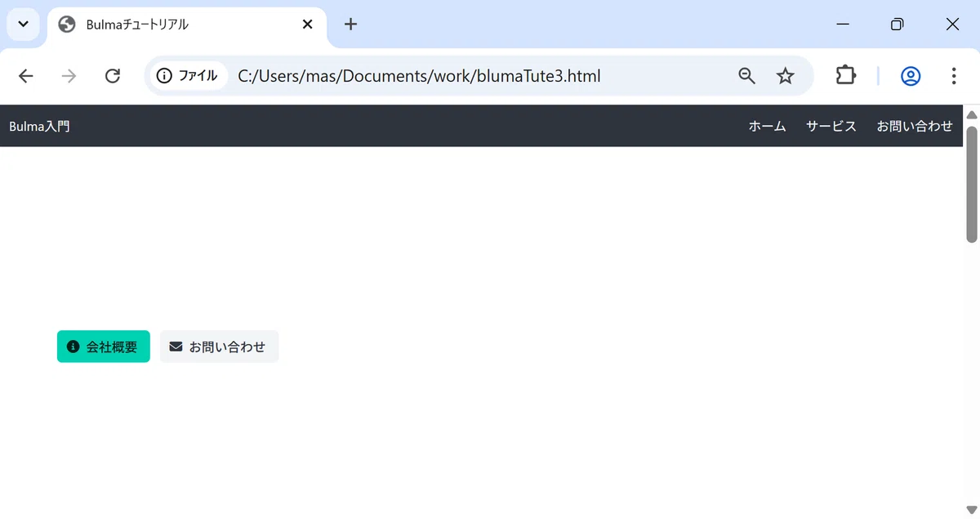Screen dimensions: 980x519
Task: Reload the page with refresh icon
Action: 113,76
